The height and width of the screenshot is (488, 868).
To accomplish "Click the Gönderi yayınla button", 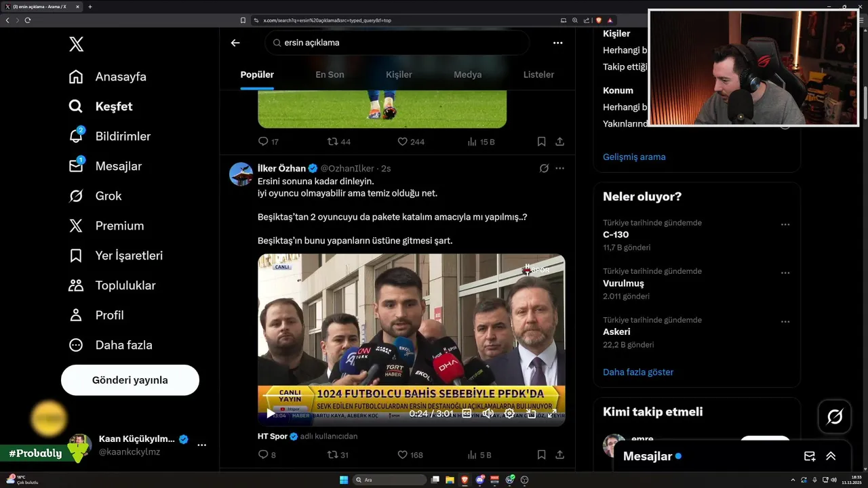I will tap(130, 380).
